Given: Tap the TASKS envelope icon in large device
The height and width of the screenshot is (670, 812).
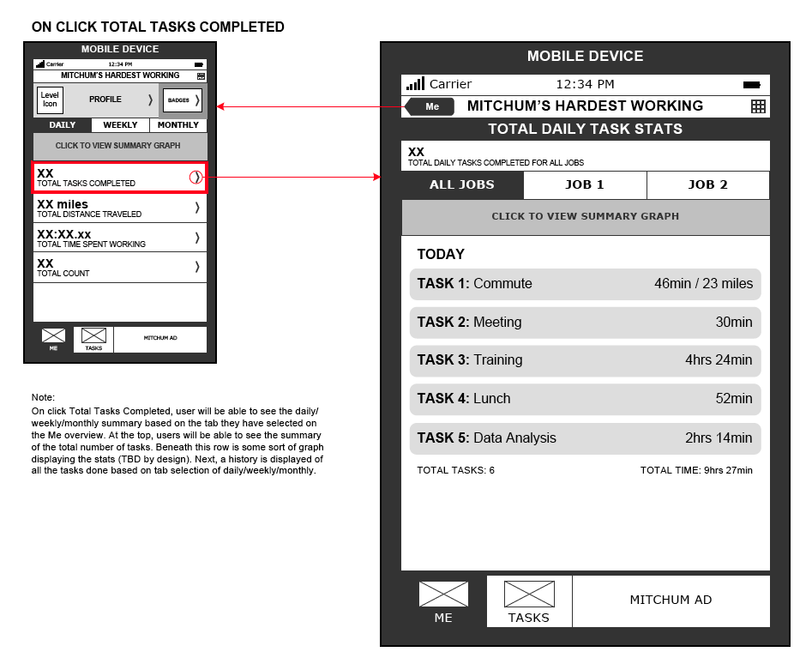Looking at the screenshot, I should [x=529, y=594].
